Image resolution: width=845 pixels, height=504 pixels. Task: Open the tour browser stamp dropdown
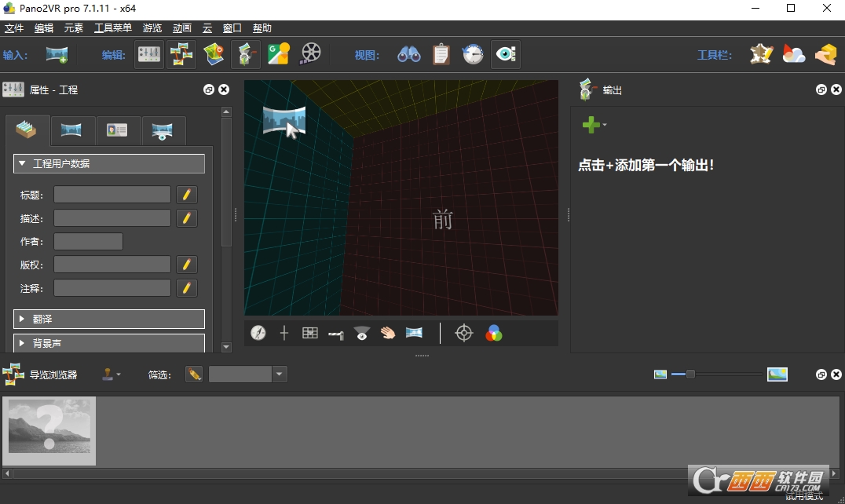pos(111,374)
